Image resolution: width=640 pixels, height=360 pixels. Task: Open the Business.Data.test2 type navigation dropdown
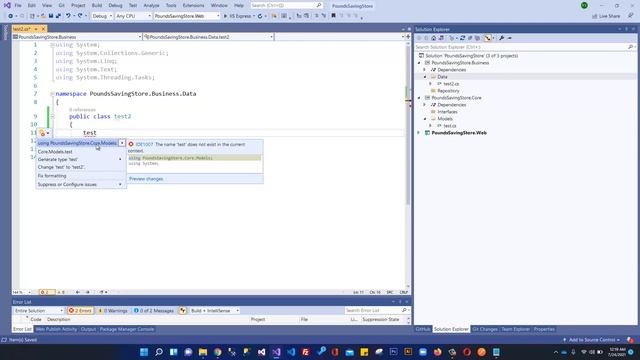tap(208, 37)
